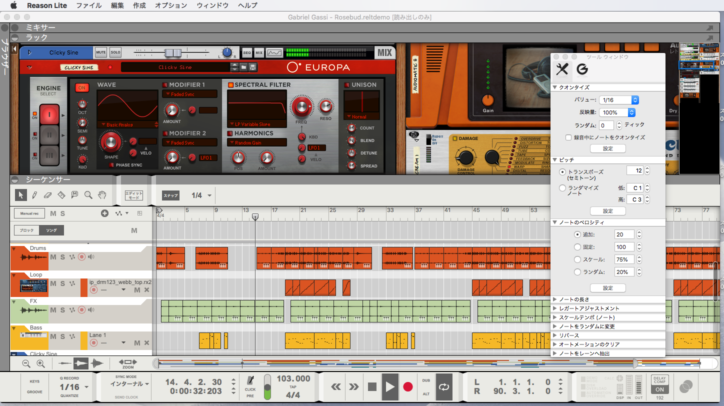724x406 pixels.
Task: Select the Transpose semitones radio button
Action: click(x=562, y=172)
